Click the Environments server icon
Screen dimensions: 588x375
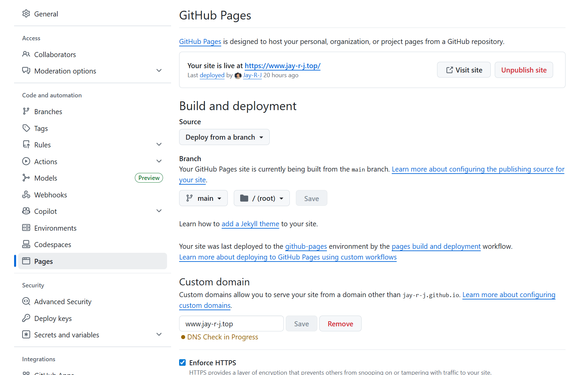[x=26, y=228]
